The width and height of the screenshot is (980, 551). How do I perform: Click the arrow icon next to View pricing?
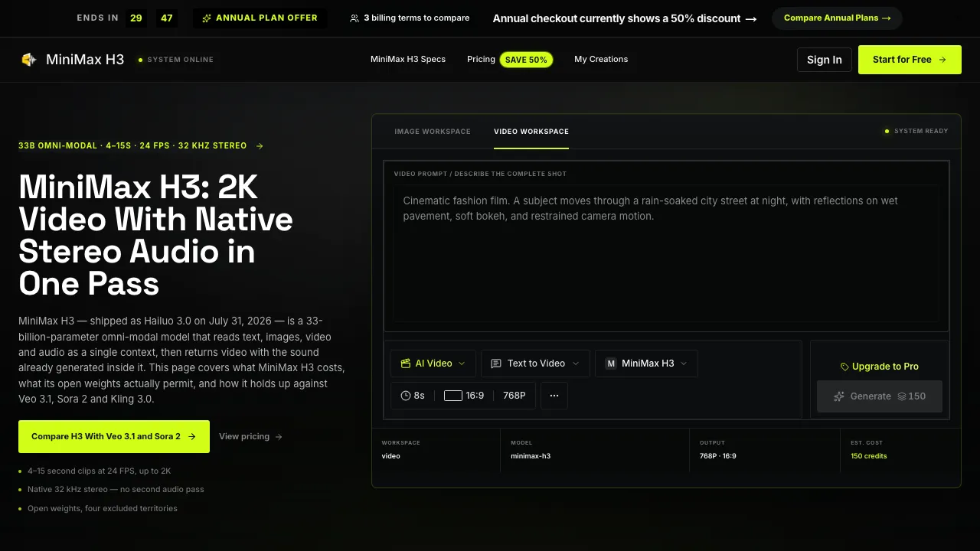279,437
